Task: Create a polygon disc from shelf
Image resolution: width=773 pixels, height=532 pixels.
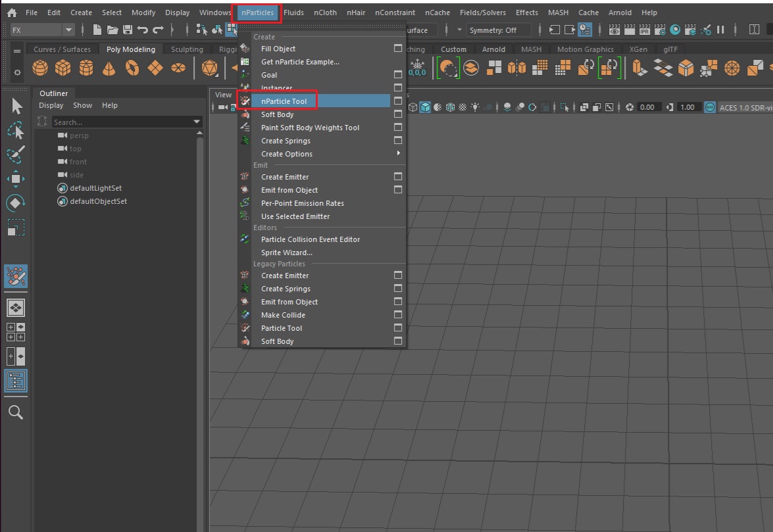Action: click(178, 68)
